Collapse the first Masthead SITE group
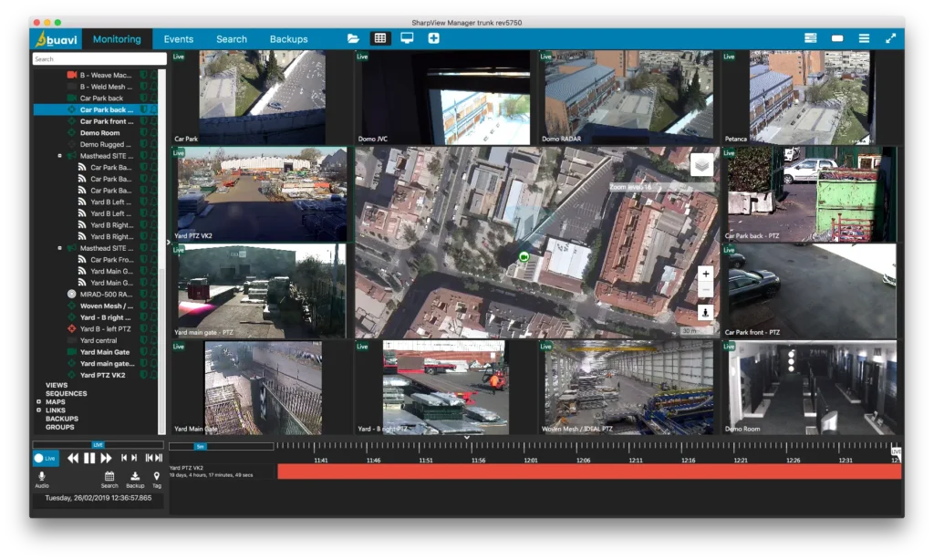This screenshot has width=934, height=560. coord(60,156)
